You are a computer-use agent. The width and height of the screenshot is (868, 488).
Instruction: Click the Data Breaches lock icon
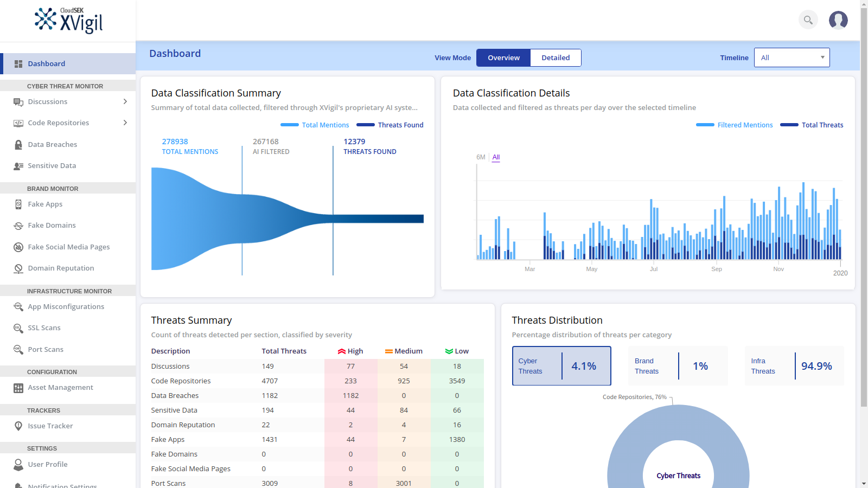(x=18, y=145)
